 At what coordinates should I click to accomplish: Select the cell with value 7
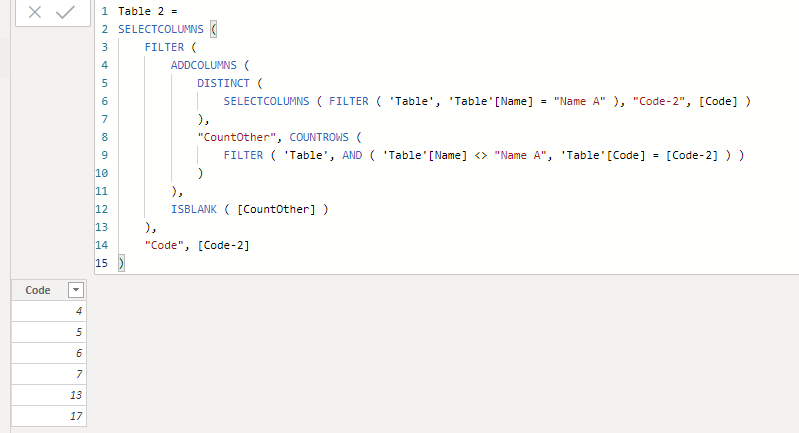49,374
